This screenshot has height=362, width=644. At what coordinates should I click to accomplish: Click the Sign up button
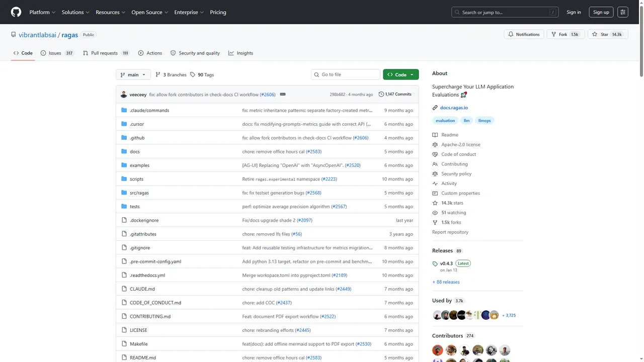click(601, 12)
